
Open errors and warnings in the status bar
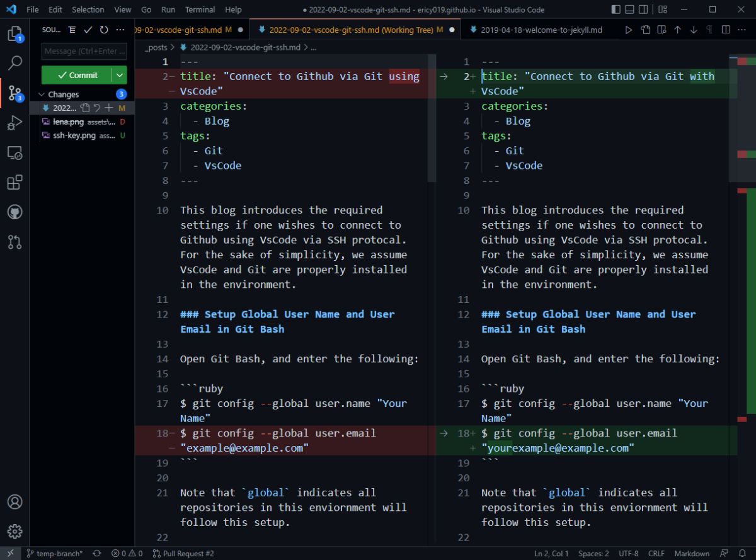(x=127, y=554)
